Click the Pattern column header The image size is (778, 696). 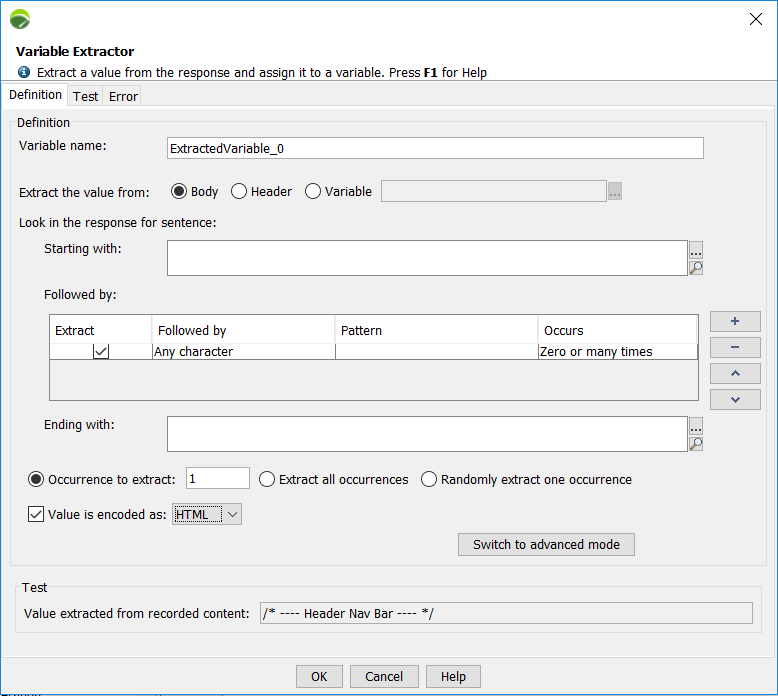[x=437, y=330]
